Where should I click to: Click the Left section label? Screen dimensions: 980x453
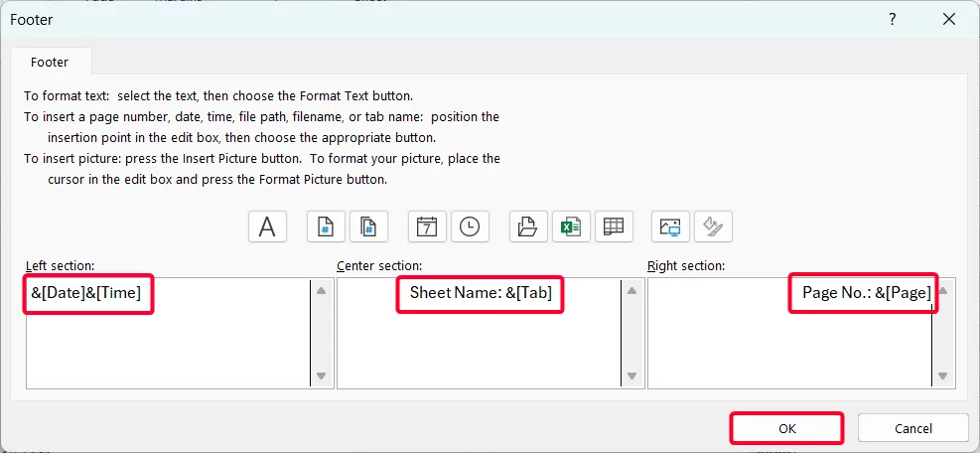[x=60, y=265]
